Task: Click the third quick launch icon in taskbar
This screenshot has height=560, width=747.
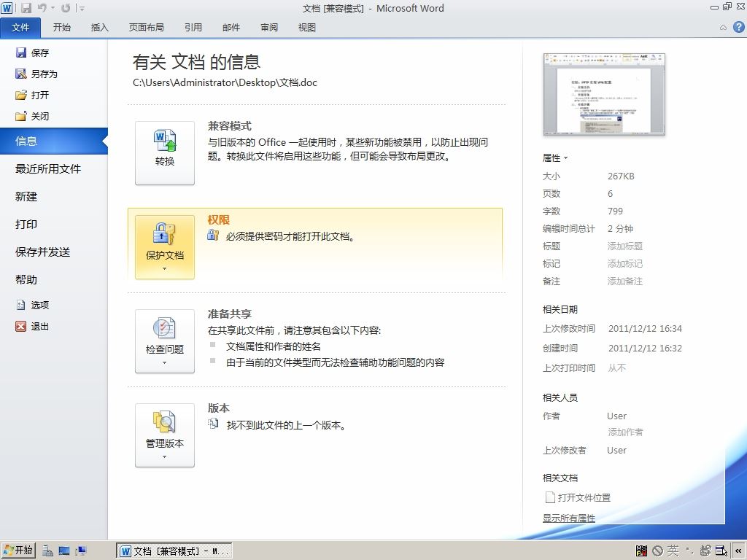Action: pos(81,551)
